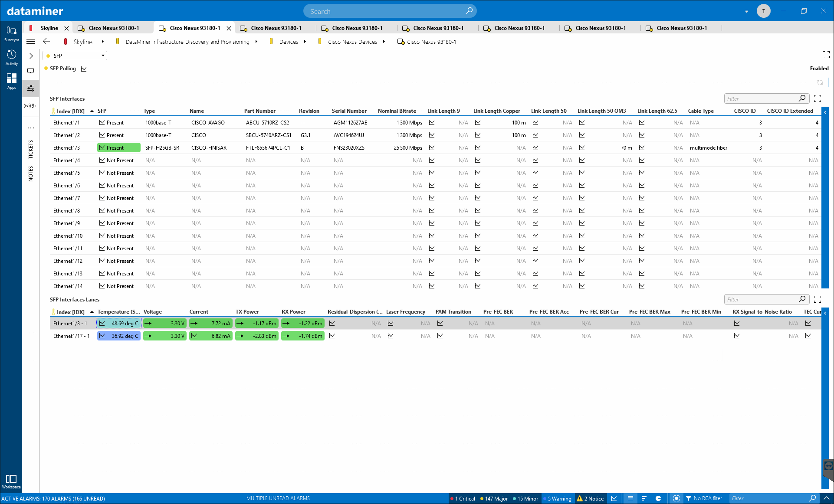834x504 pixels.
Task: Switch to the Skyline tab
Action: pyautogui.click(x=49, y=28)
